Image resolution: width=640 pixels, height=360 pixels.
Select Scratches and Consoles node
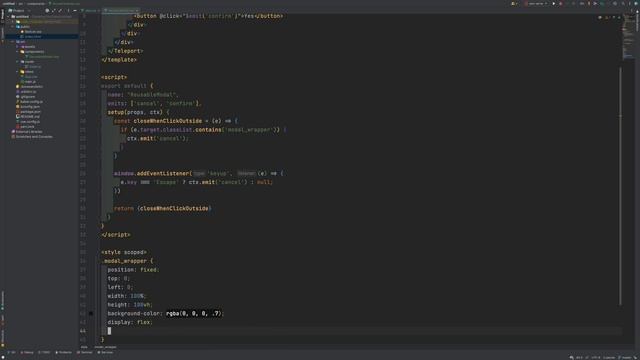coord(32,137)
